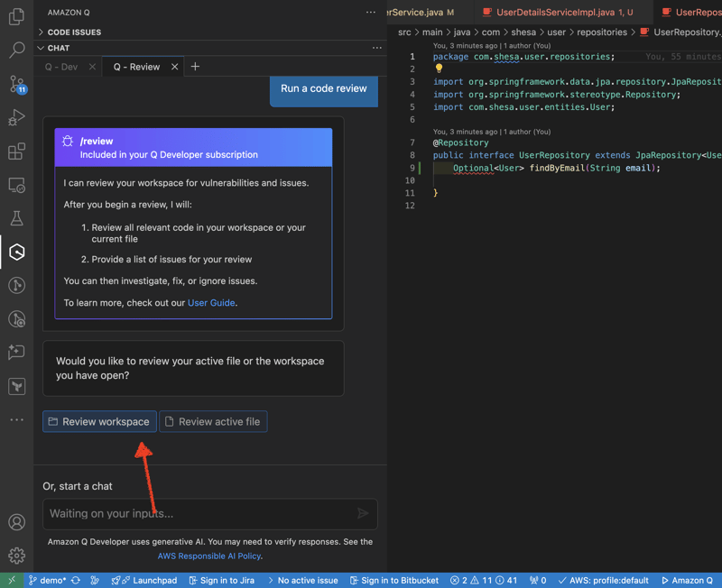722x588 pixels.
Task: Open the chat sparkle icon in activity bar
Action: click(16, 353)
